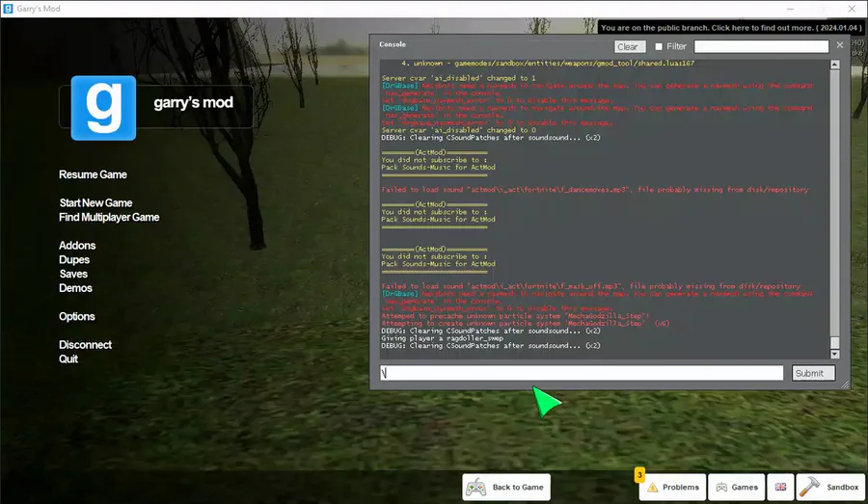Open the Options menu
Viewport: 868px width, 504px height.
point(77,316)
